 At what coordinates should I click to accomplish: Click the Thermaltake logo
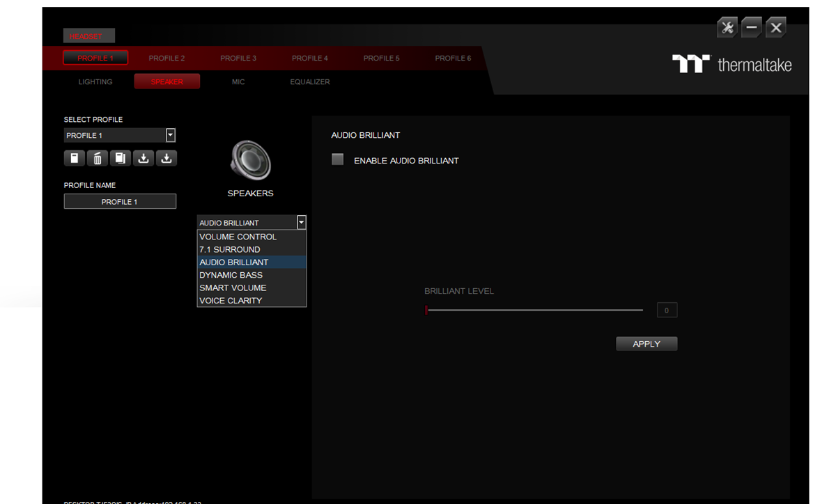[731, 65]
